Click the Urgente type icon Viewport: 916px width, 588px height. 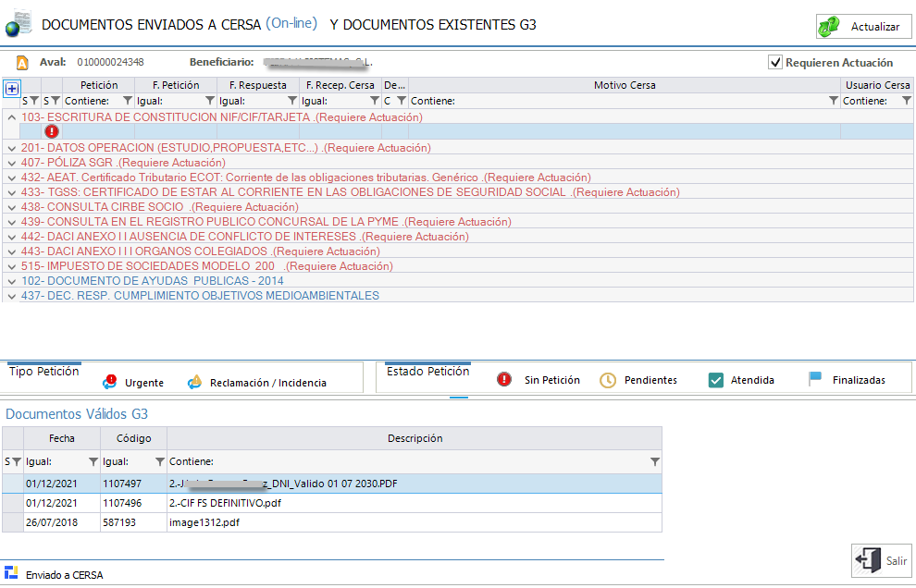point(109,382)
